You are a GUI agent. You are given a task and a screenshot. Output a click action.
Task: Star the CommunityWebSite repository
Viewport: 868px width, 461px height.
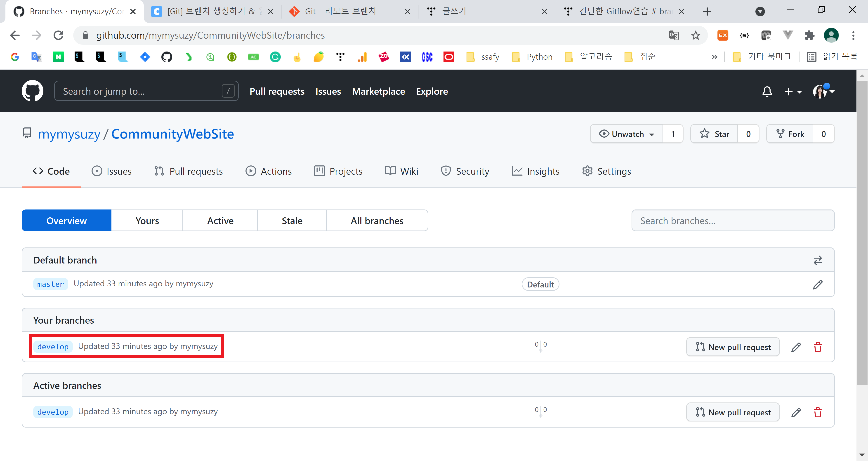[714, 134]
